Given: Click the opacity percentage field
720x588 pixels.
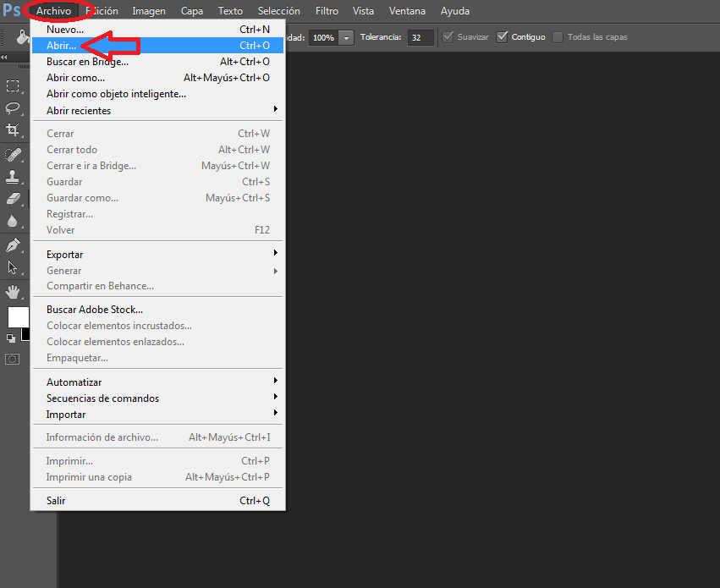Looking at the screenshot, I should point(323,37).
